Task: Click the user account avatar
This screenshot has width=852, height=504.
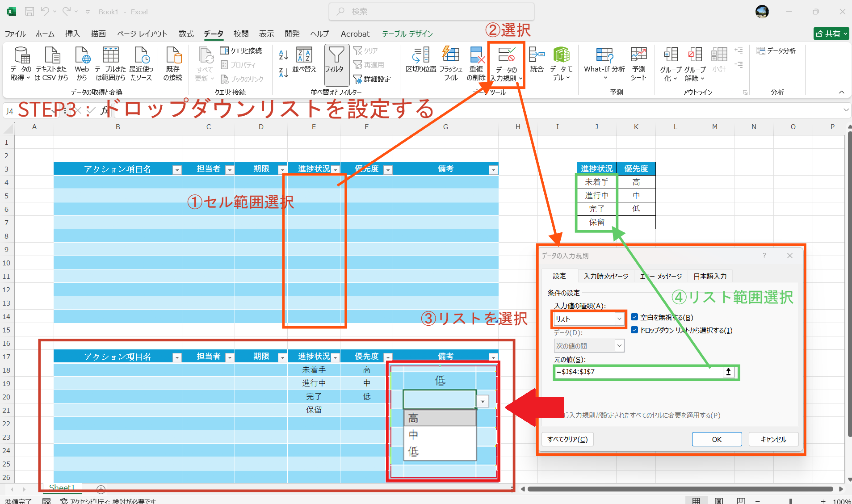Action: 762,12
